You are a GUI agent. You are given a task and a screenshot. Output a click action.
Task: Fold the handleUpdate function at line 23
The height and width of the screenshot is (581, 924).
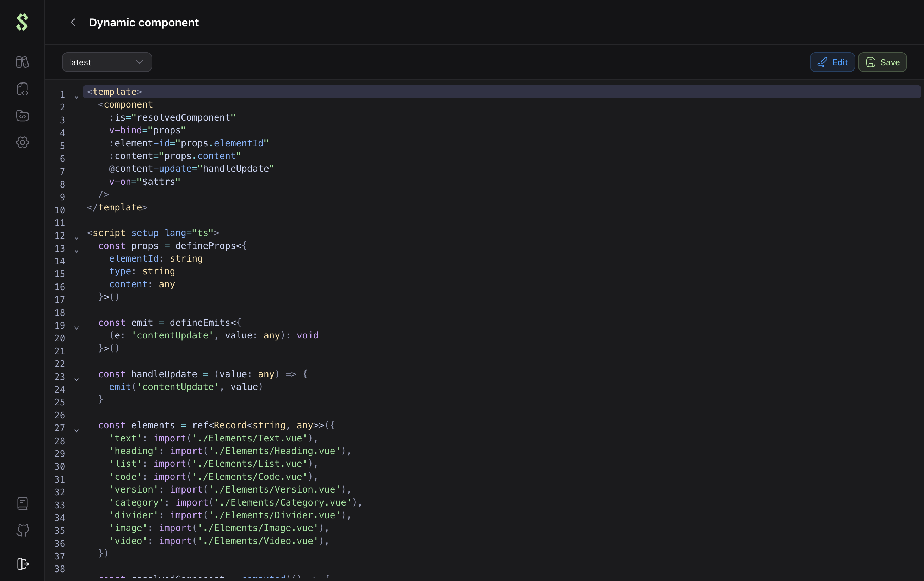(x=76, y=379)
